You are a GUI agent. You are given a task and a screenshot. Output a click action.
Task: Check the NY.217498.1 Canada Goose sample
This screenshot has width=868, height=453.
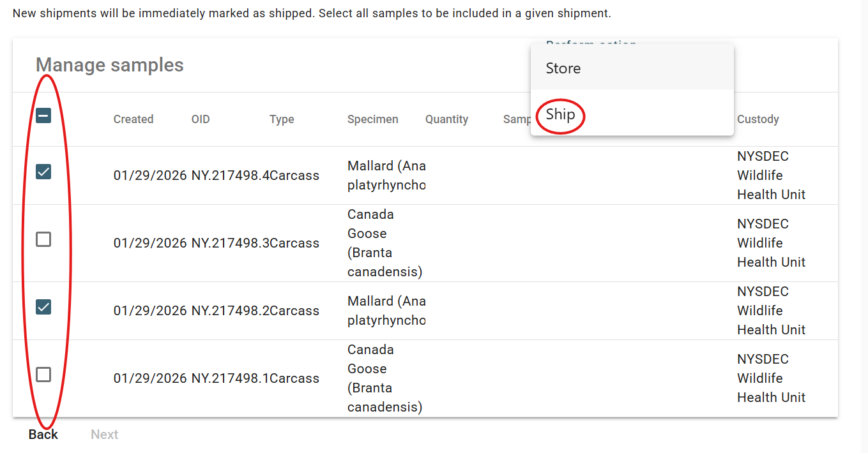[x=43, y=375]
